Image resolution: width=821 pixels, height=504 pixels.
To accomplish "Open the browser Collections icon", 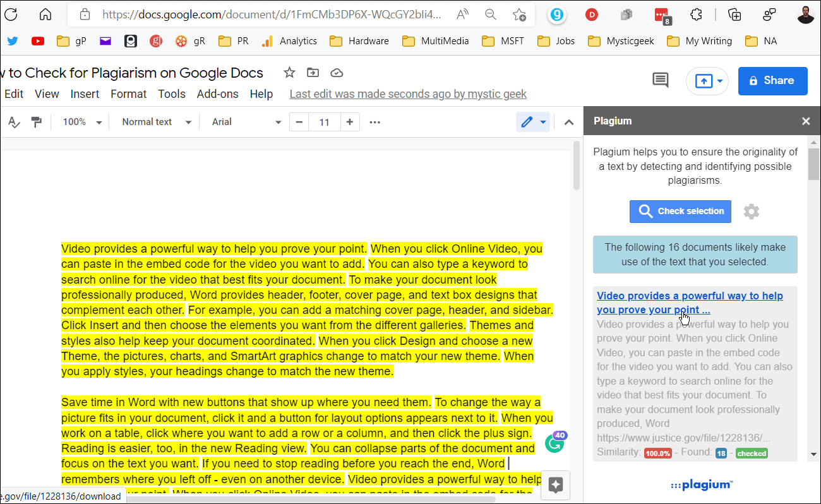I will click(734, 15).
